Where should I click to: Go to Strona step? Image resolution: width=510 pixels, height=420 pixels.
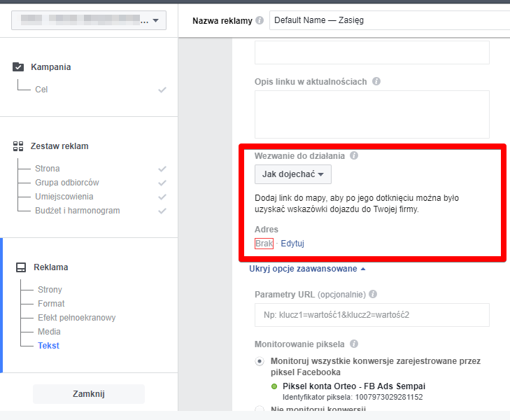tap(48, 169)
